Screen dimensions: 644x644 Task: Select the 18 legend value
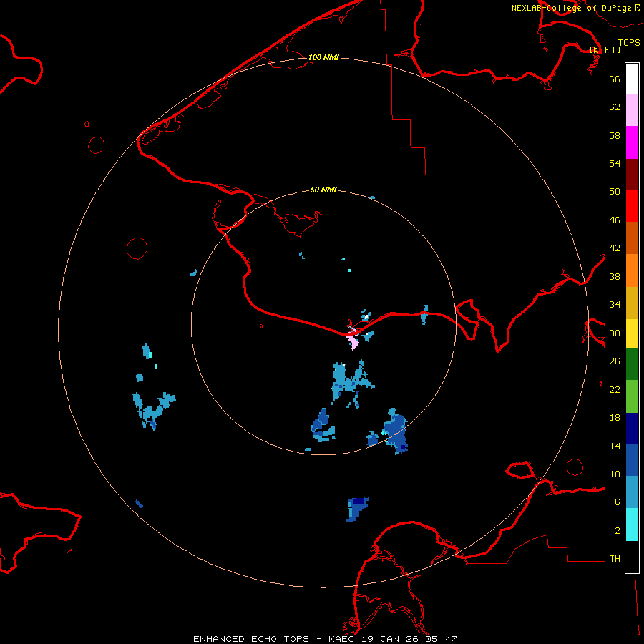(x=615, y=418)
